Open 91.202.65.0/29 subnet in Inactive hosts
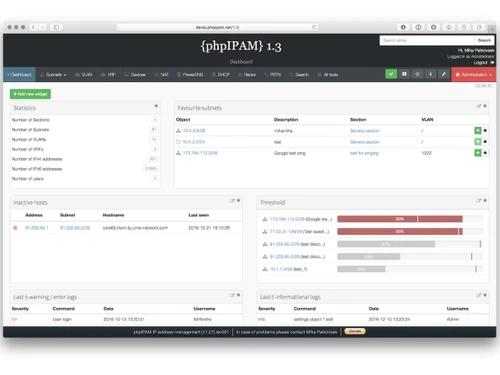The image size is (500, 375). [75, 228]
